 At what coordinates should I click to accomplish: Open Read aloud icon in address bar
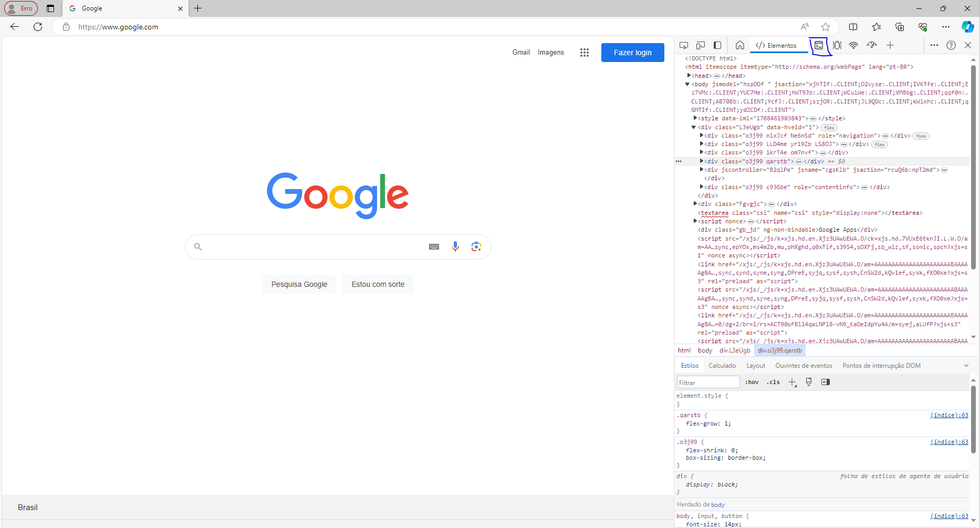pyautogui.click(x=805, y=27)
